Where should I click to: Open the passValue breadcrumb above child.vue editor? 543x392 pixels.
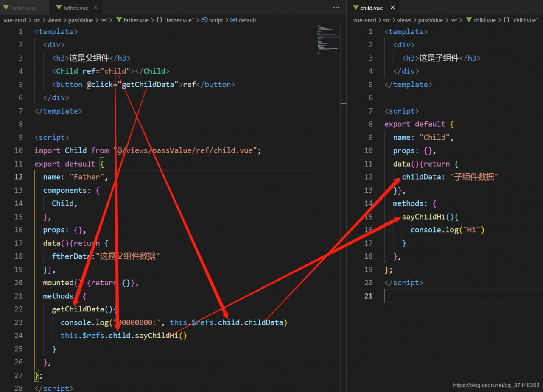(431, 20)
